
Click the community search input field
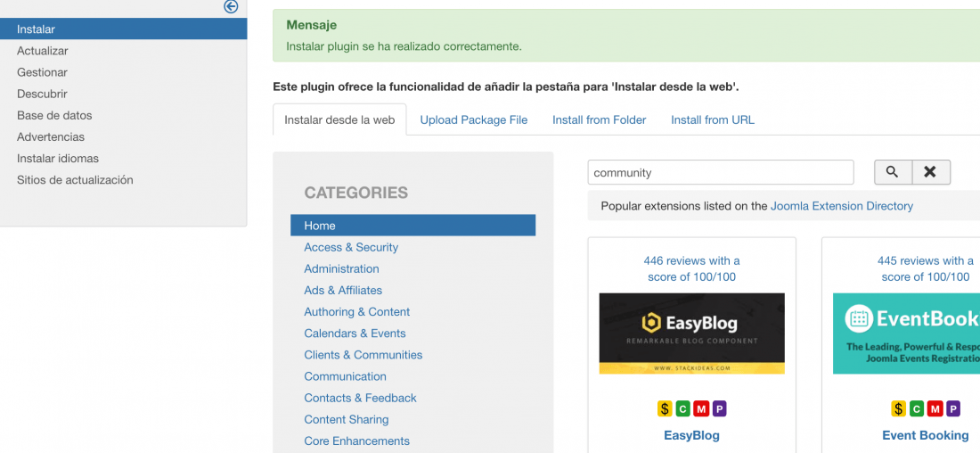(721, 172)
